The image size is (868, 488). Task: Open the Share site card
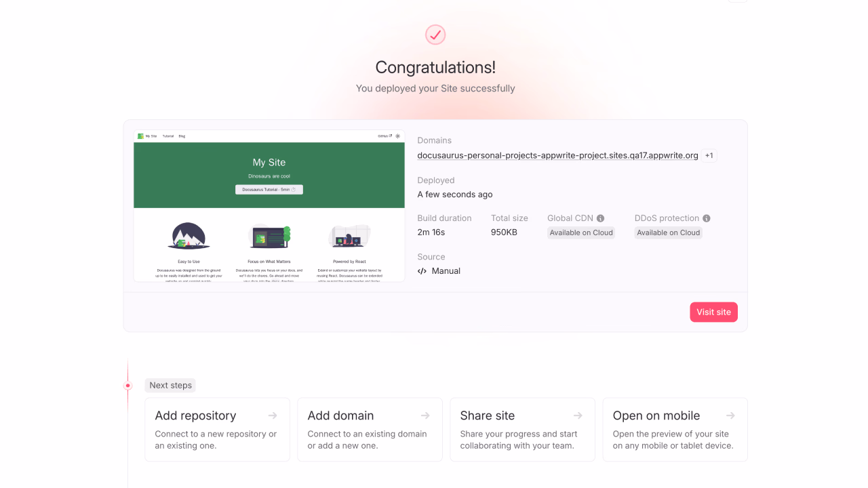point(522,430)
